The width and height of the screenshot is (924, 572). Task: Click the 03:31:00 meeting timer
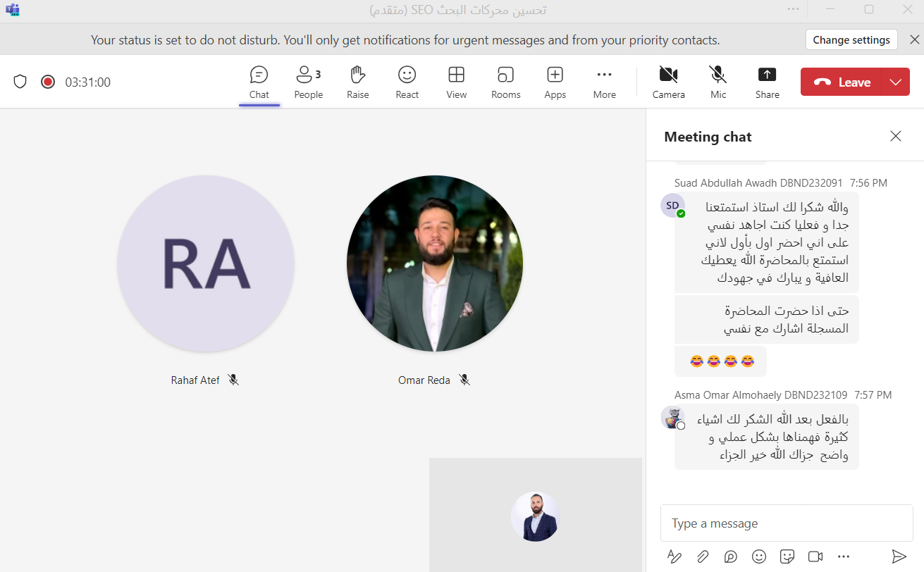point(88,82)
